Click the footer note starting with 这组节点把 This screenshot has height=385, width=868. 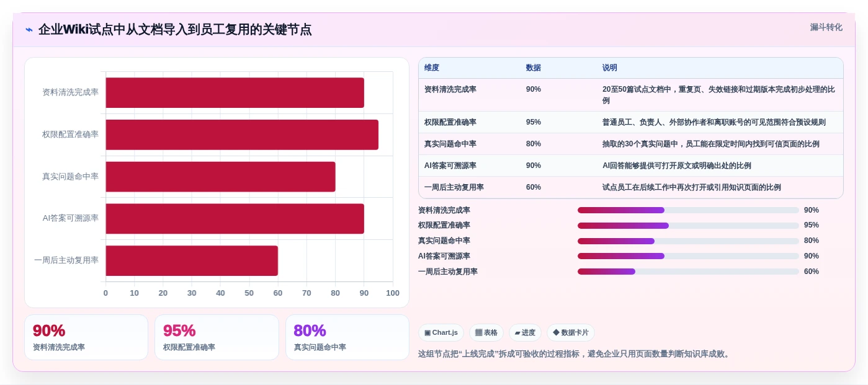pyautogui.click(x=576, y=354)
